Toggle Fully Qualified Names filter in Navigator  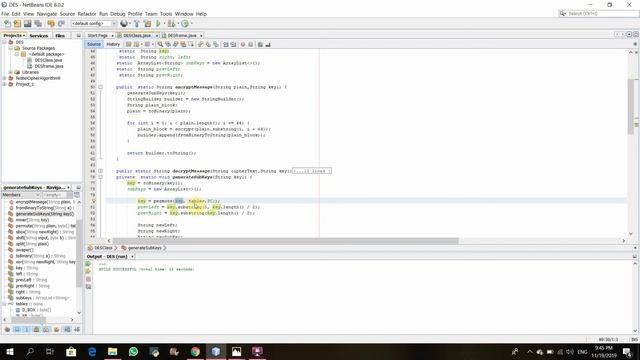[x=56, y=329]
